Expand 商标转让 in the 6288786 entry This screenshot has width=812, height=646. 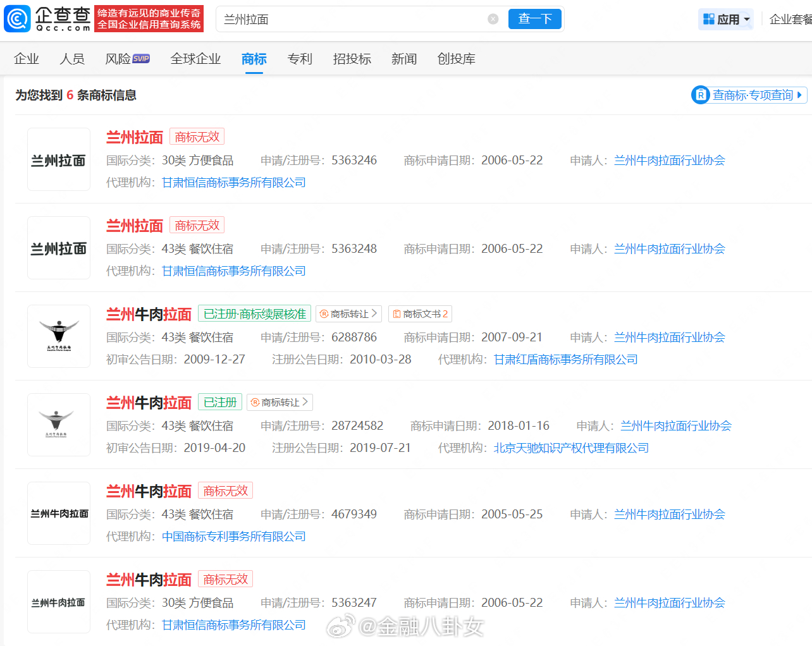(x=350, y=314)
